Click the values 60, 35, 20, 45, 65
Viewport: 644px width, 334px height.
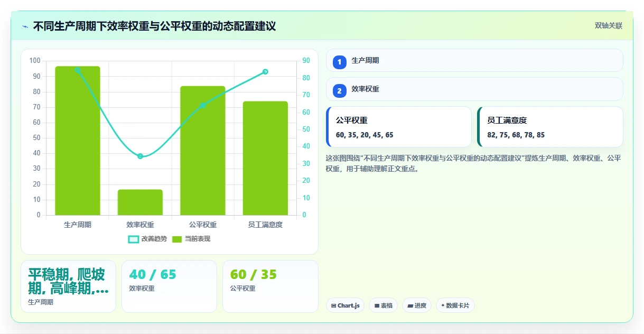point(365,135)
